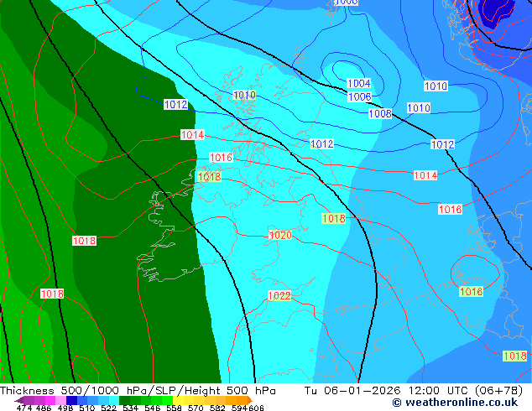Pick the light pink legend swatch
The image size is (532, 411).
click(x=60, y=400)
